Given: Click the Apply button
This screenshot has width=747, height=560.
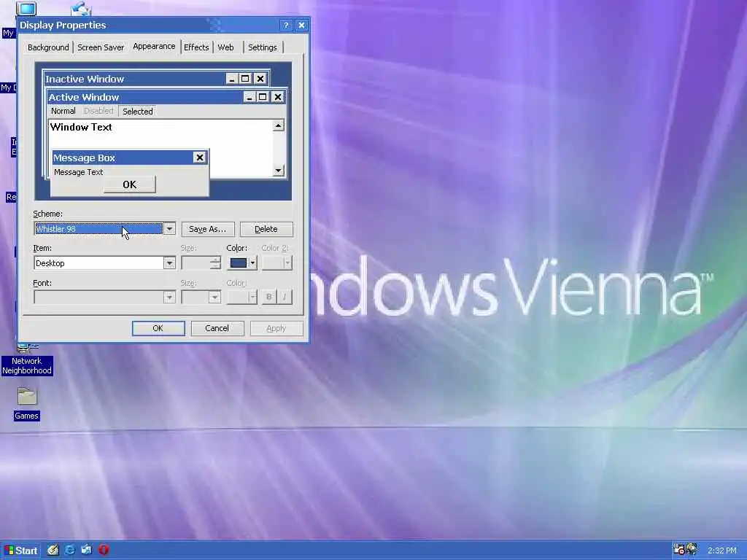Looking at the screenshot, I should 276,328.
